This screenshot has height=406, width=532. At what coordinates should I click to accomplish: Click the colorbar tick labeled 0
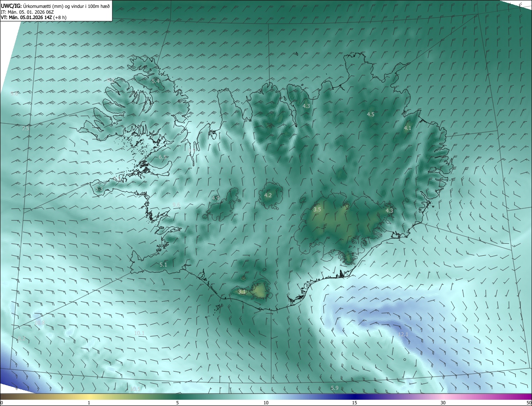tap(1, 403)
